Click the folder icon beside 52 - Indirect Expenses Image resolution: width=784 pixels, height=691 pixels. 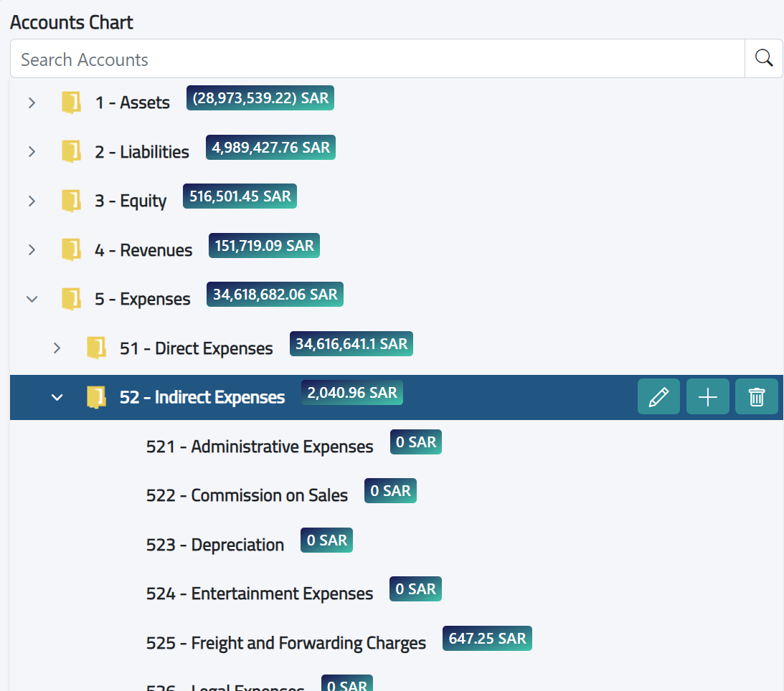[x=96, y=397]
